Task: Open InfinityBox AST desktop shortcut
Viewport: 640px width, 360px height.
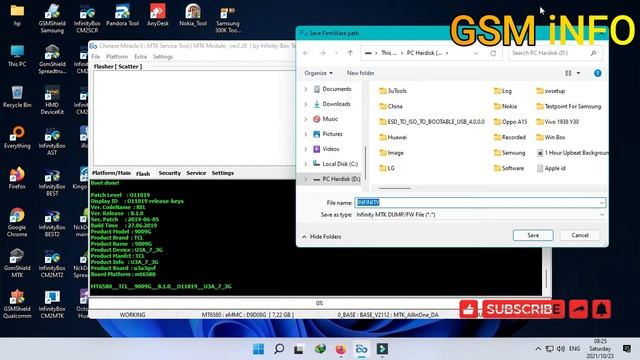Action: (x=52, y=141)
